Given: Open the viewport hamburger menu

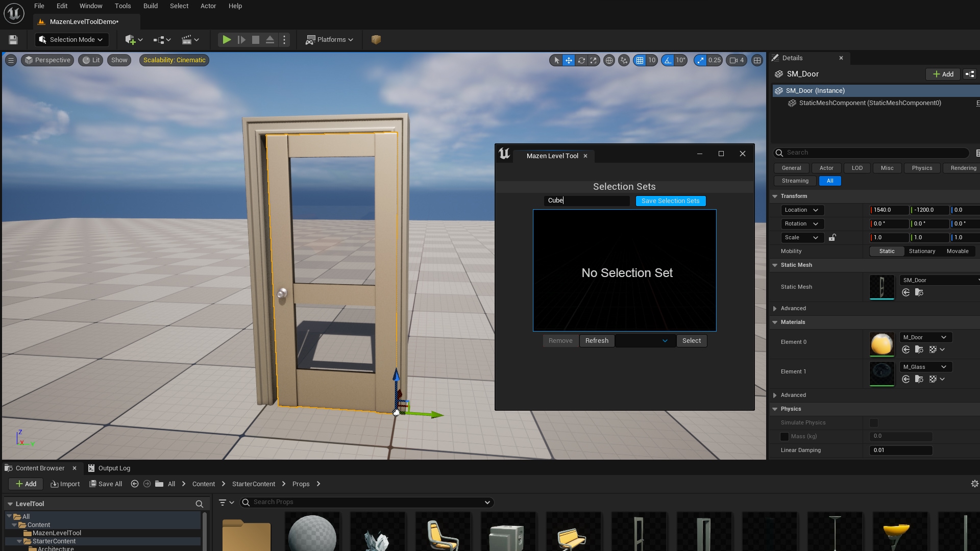Looking at the screenshot, I should tap(10, 60).
